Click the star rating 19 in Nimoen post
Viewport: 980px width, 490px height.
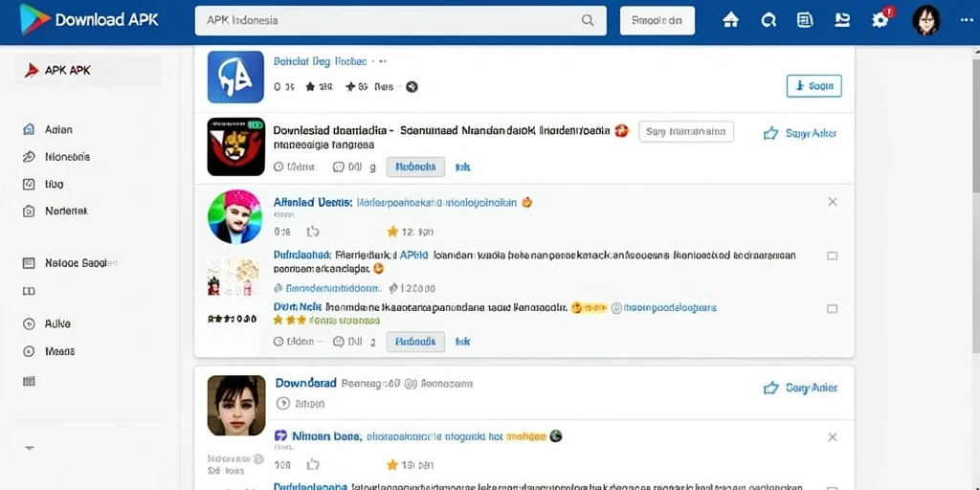click(410, 465)
